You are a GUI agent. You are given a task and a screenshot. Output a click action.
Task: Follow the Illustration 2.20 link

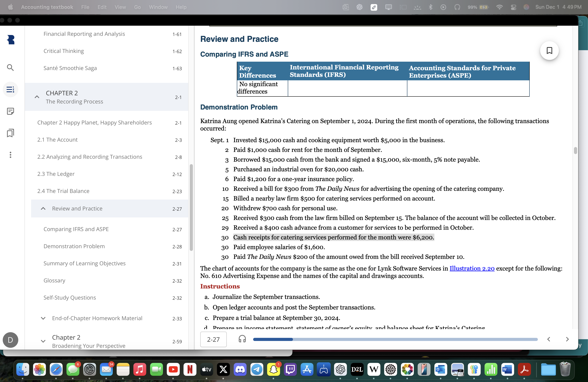472,268
